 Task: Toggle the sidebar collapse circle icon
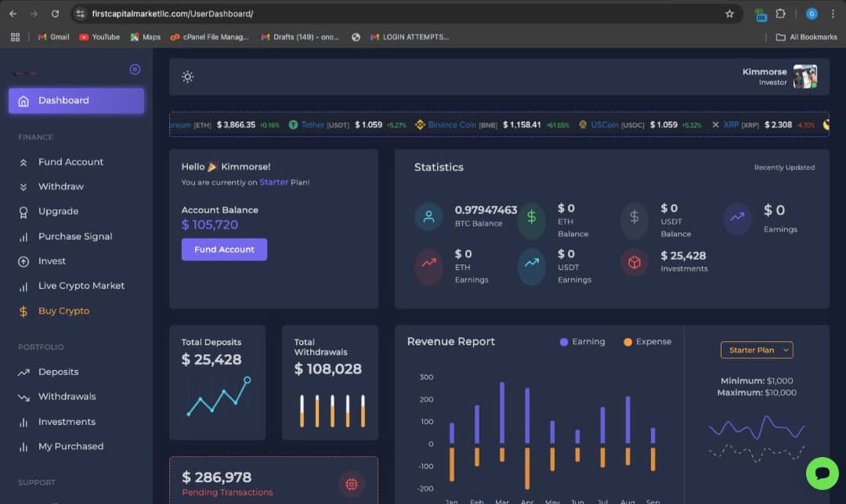pos(135,70)
